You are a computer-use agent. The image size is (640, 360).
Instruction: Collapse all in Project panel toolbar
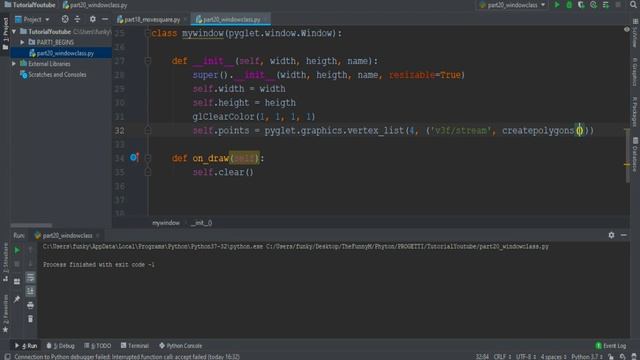pyautogui.click(x=77, y=19)
